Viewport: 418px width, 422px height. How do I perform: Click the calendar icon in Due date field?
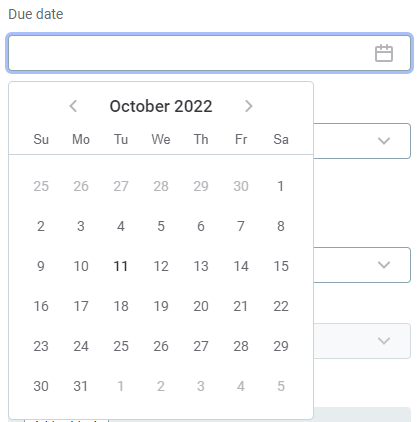pos(384,53)
